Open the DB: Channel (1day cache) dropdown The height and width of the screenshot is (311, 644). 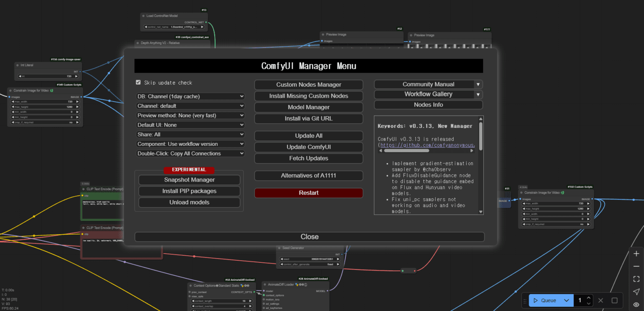(190, 96)
